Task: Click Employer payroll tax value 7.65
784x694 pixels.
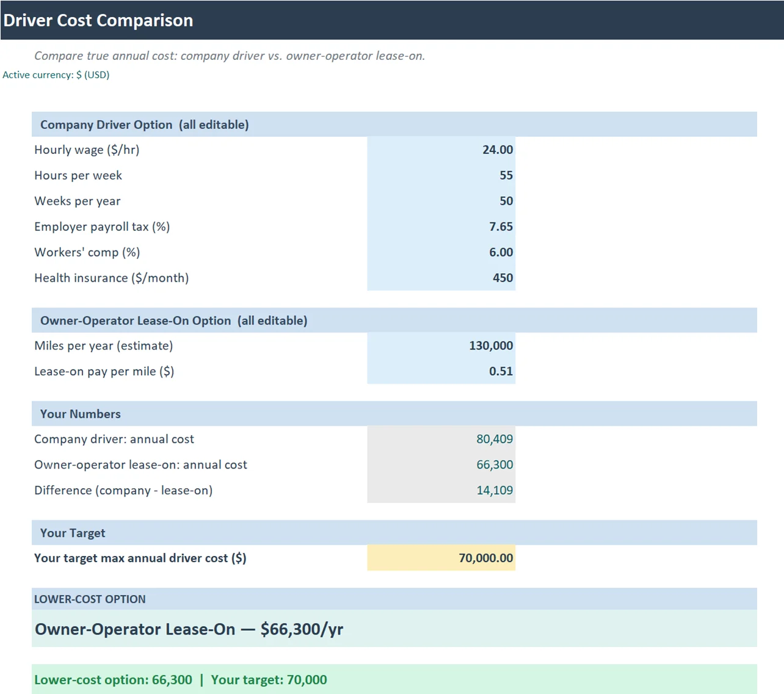Action: coord(441,227)
